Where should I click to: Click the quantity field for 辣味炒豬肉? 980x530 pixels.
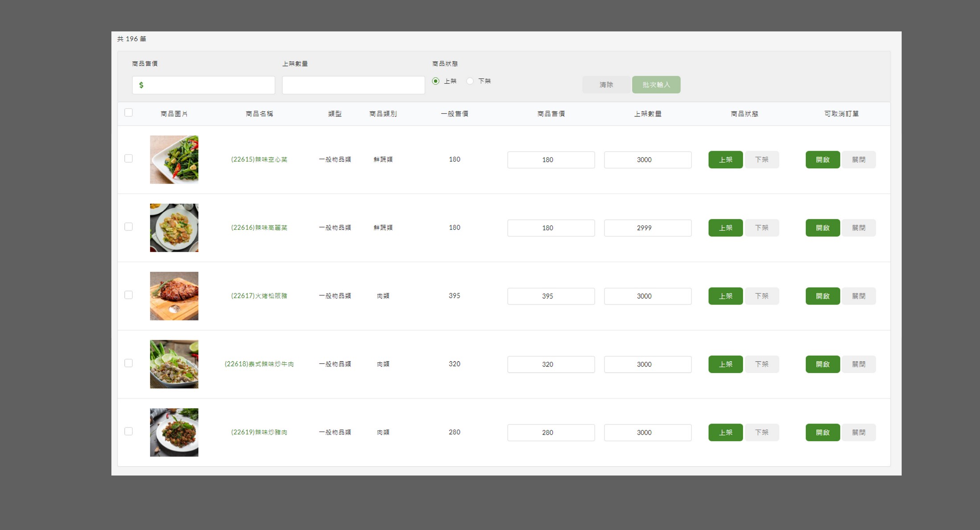pyautogui.click(x=648, y=432)
